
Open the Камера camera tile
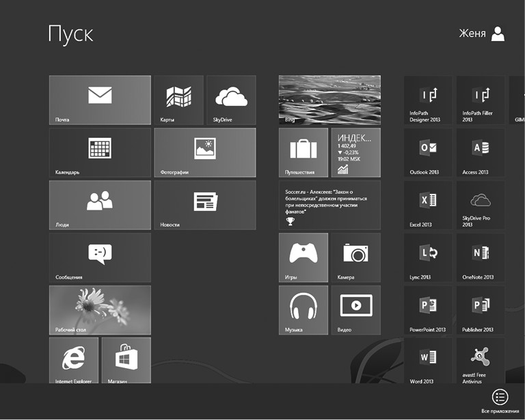pyautogui.click(x=355, y=257)
